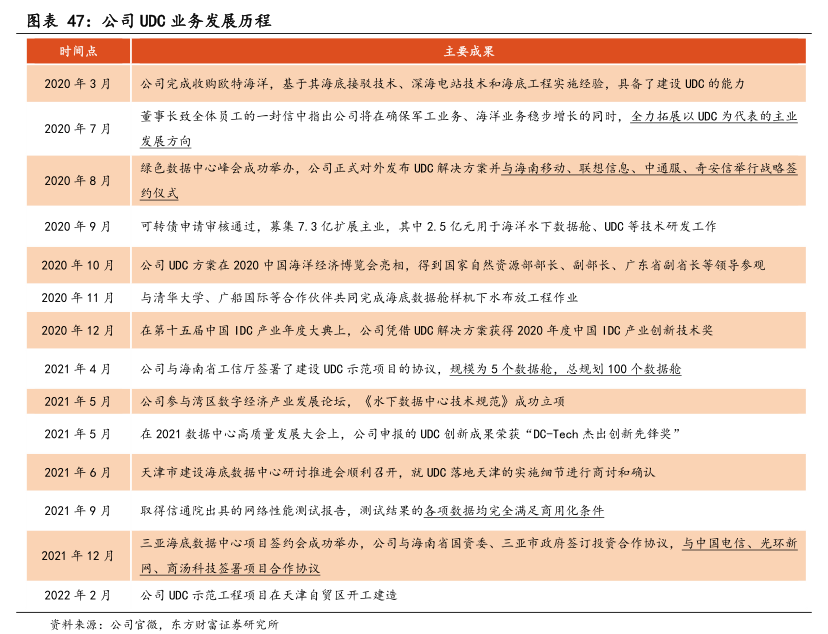
Task: Click the 2020年11月 date cell
Action: tap(78, 297)
